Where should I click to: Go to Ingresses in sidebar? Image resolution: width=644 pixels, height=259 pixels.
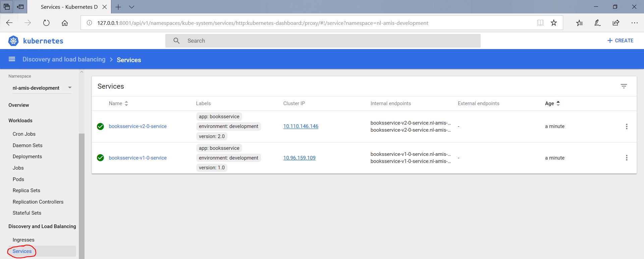click(x=23, y=240)
